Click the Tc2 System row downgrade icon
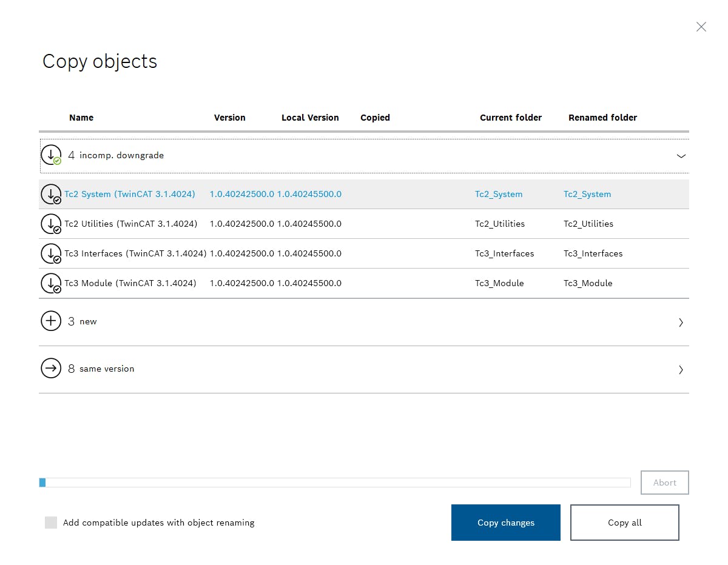 coord(51,194)
